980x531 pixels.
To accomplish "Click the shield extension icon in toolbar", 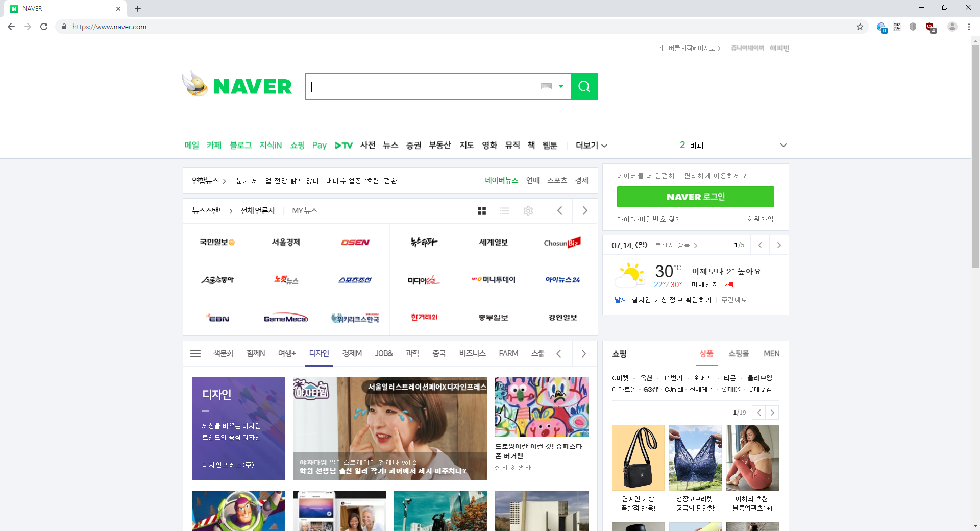I will (913, 27).
